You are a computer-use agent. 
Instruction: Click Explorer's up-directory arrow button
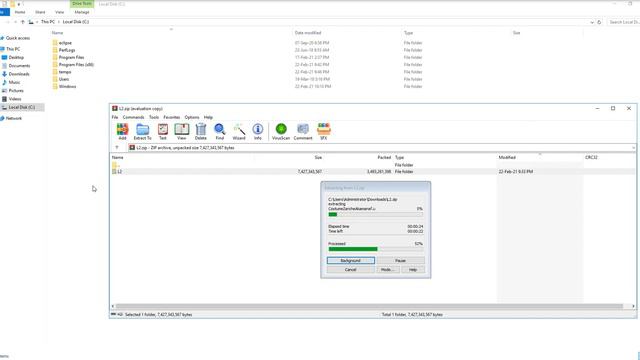[x=23, y=22]
